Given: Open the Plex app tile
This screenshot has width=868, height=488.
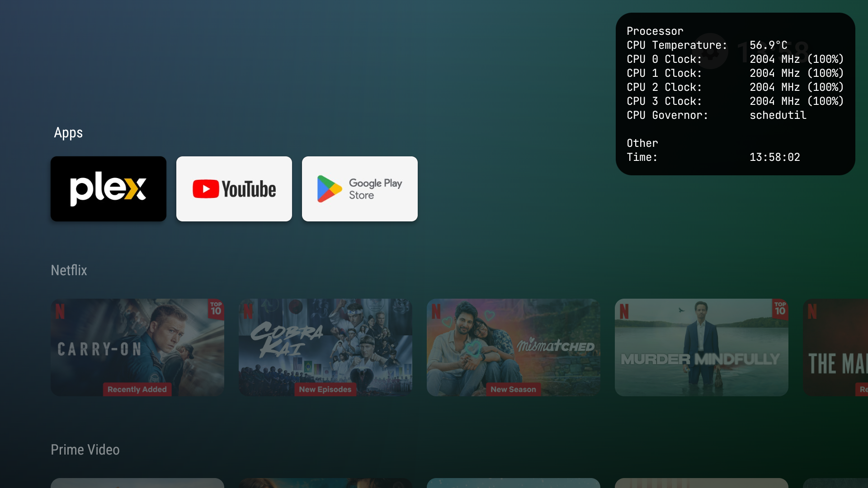Looking at the screenshot, I should (x=108, y=189).
